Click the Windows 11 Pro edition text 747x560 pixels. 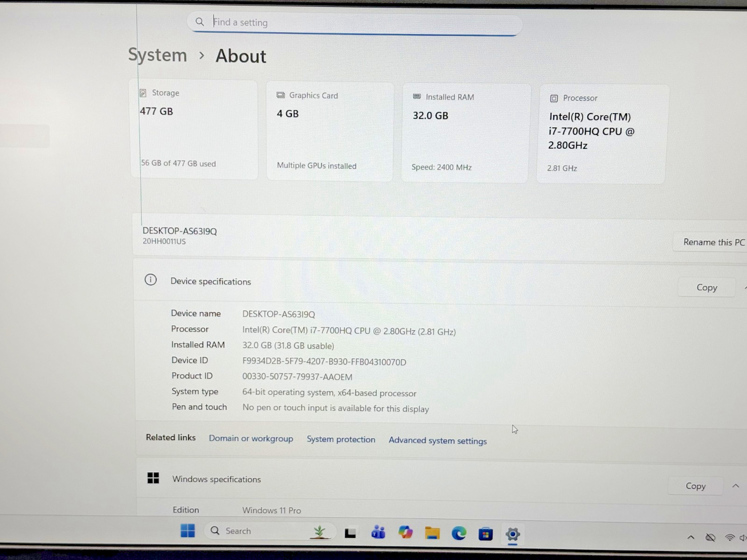(x=271, y=511)
